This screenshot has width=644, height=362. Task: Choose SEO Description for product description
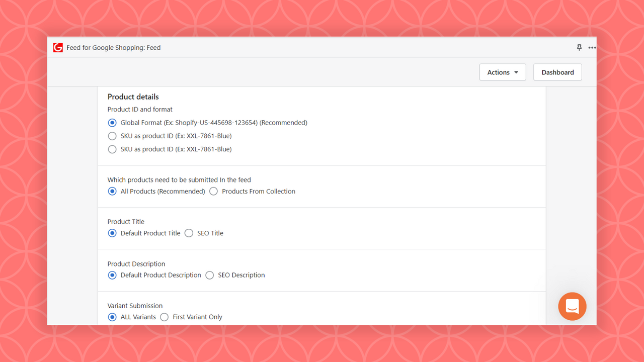click(209, 275)
